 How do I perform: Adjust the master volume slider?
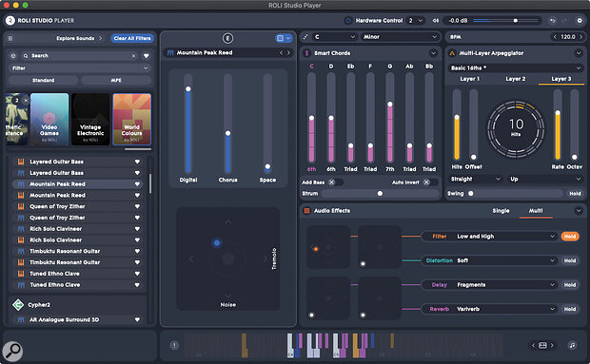point(506,20)
